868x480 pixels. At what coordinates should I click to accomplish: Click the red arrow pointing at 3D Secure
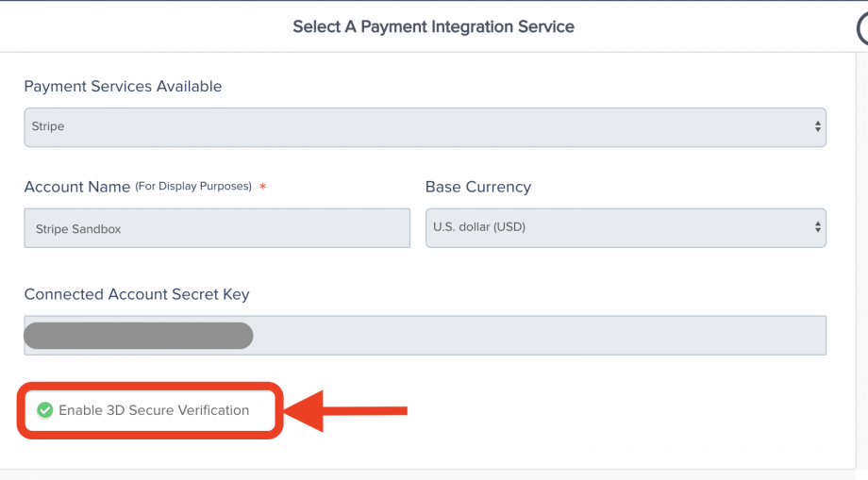(345, 410)
